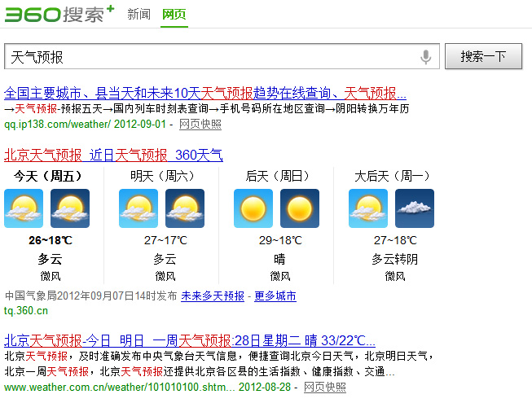Screen dimensions: 532x403
Task: Click 多云 condition under 今天
Action: pos(51,259)
